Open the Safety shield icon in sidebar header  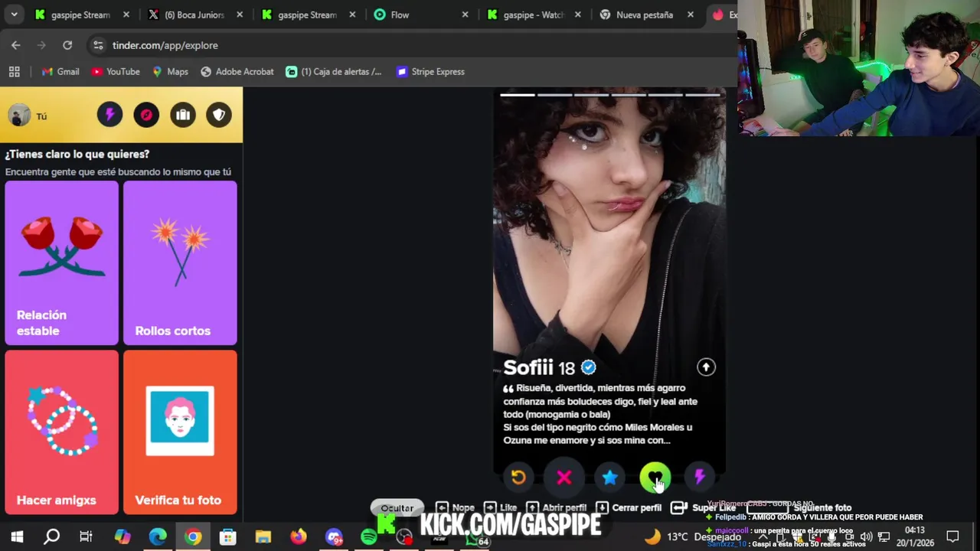pos(219,115)
